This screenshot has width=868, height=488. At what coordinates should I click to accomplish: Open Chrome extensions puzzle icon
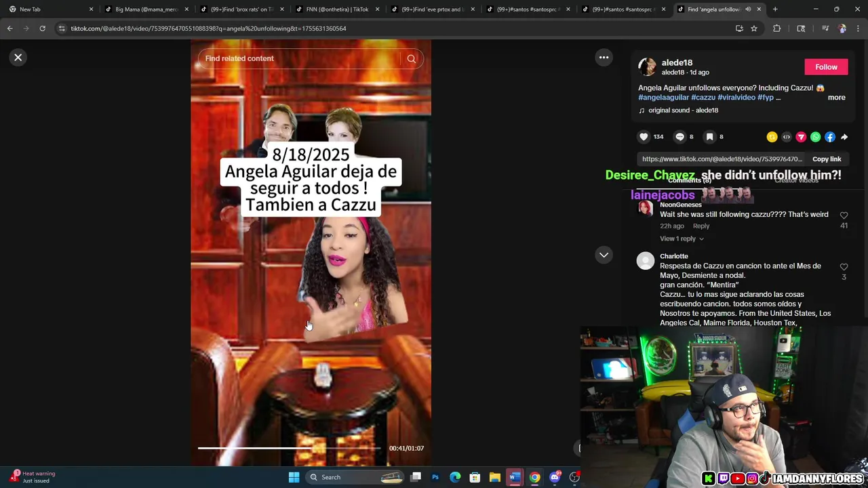tap(777, 28)
